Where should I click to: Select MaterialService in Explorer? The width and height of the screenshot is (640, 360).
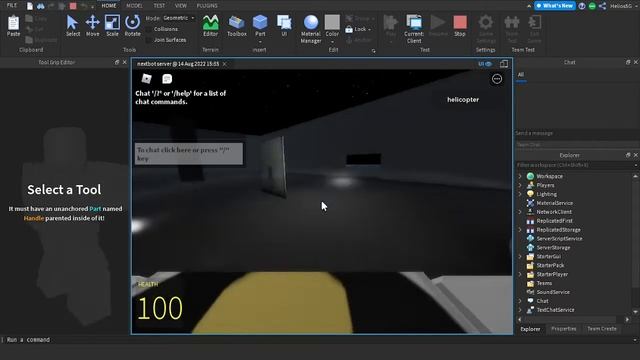coord(554,203)
